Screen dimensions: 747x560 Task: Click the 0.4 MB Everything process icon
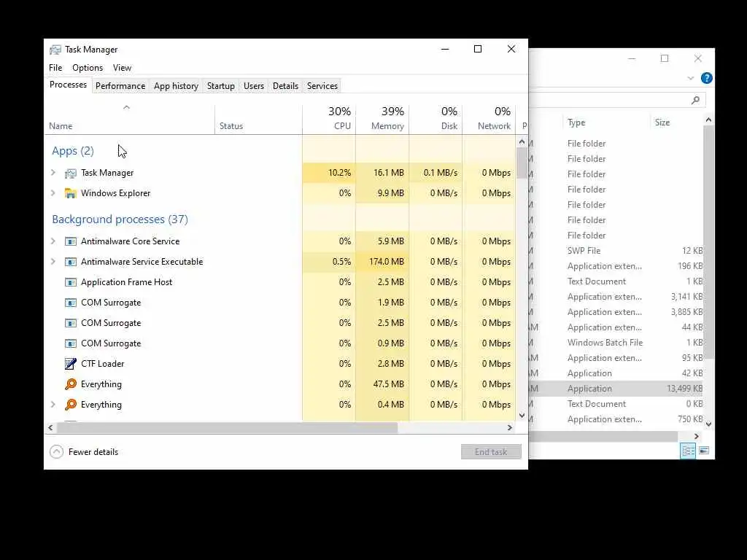71,405
